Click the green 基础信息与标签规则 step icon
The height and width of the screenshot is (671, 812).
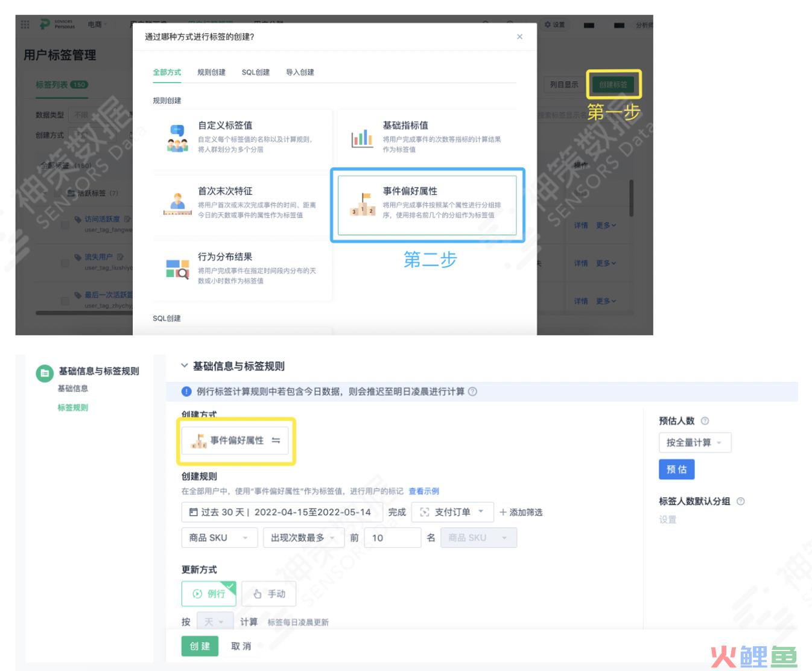point(44,374)
